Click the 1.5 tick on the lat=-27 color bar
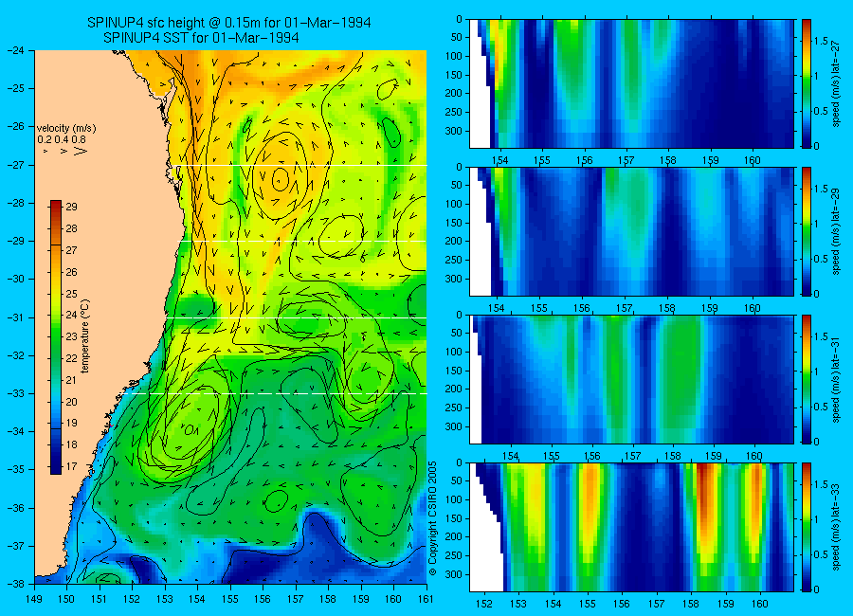 coord(821,41)
